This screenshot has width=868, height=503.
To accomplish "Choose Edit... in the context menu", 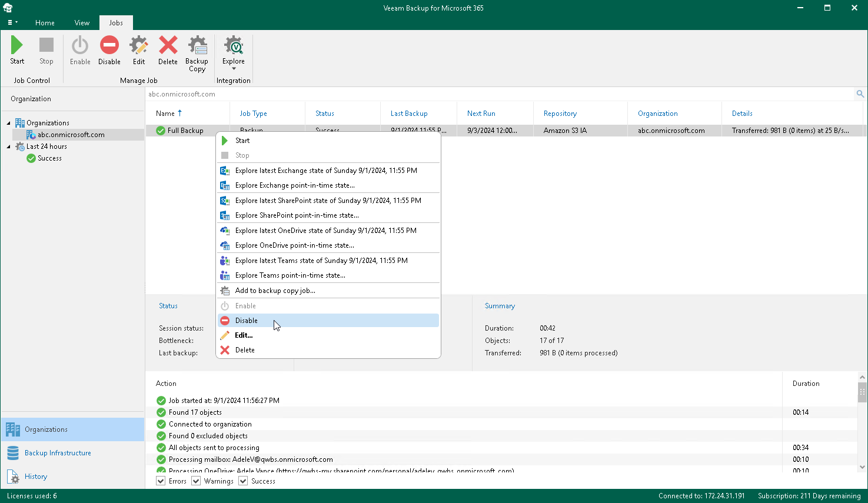I will click(x=328, y=335).
